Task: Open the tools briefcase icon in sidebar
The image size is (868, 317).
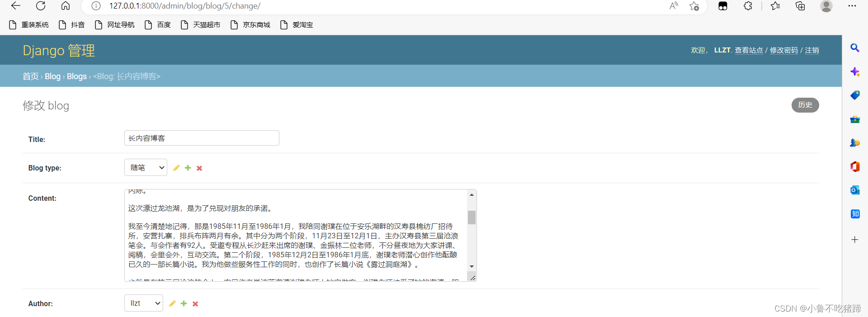Action: [x=855, y=119]
